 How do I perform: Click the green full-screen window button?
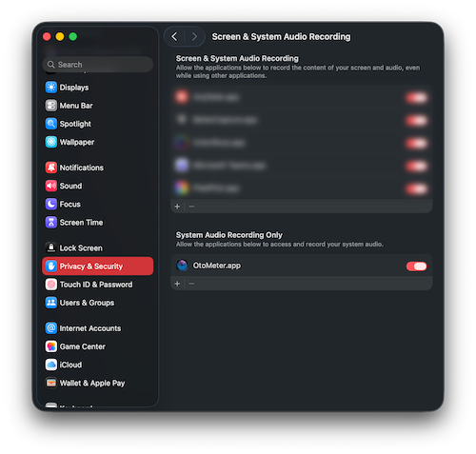pyautogui.click(x=73, y=37)
